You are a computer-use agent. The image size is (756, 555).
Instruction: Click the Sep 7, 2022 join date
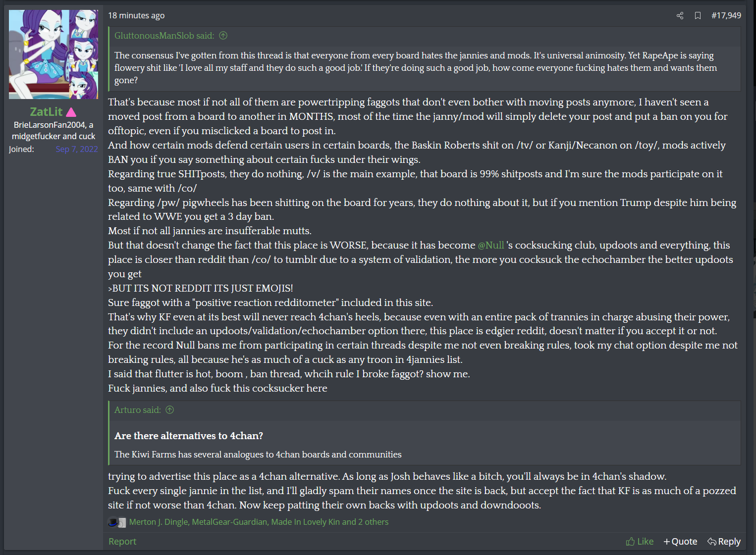[77, 149]
